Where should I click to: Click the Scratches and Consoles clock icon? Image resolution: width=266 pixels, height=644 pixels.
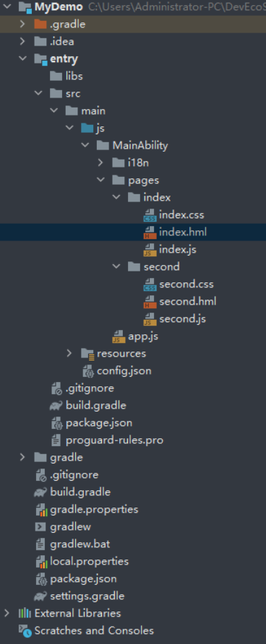pyautogui.click(x=25, y=631)
